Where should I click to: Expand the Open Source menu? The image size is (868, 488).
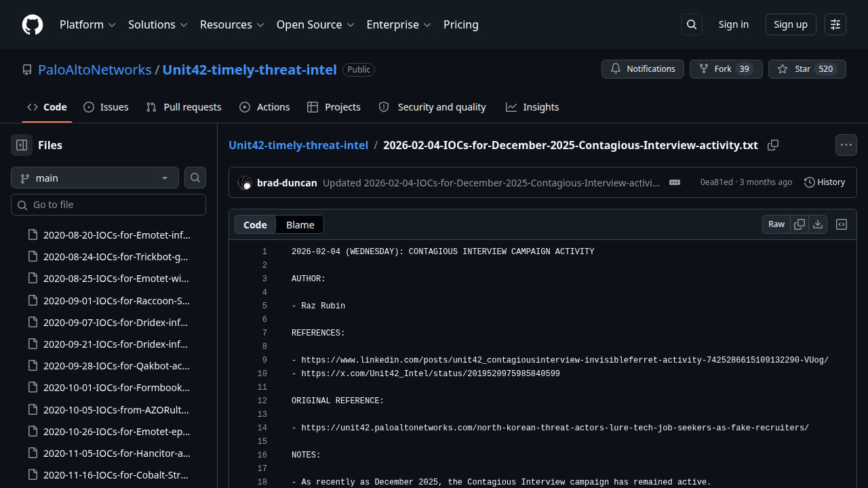[315, 24]
